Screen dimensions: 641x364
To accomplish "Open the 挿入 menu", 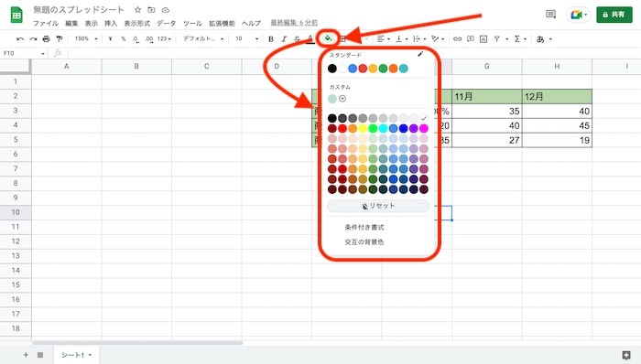I will [111, 23].
